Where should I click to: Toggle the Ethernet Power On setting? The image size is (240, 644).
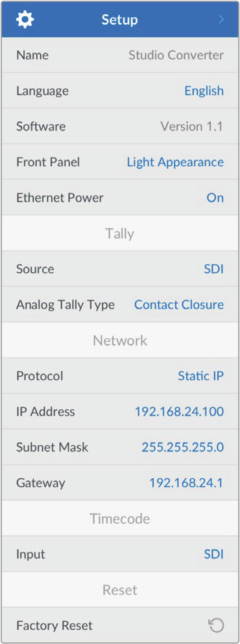pos(215,198)
